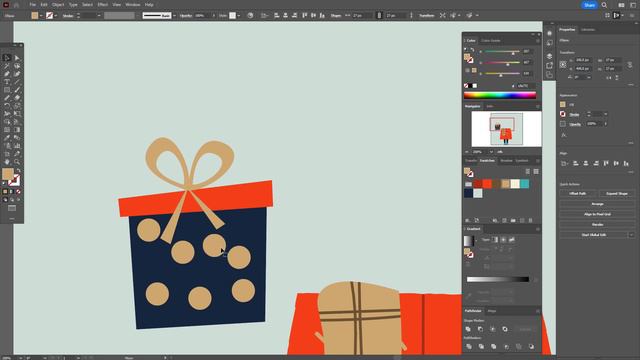Click Unite in Pathfinder shape modes
Screen dimensions: 640x360
[468, 329]
